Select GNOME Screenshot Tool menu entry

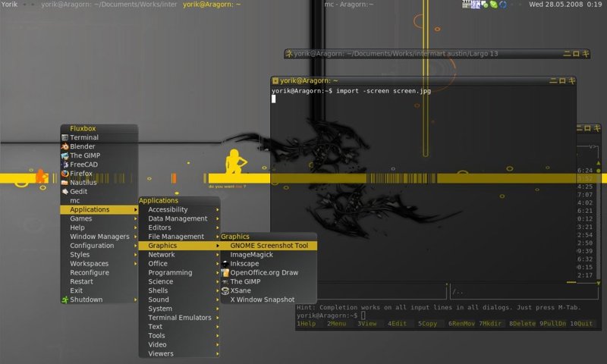coord(269,246)
